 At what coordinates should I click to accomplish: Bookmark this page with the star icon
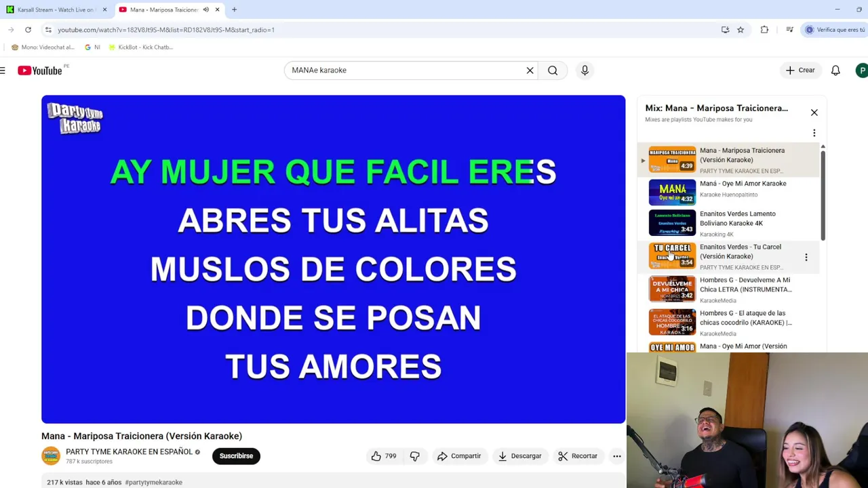pos(741,30)
